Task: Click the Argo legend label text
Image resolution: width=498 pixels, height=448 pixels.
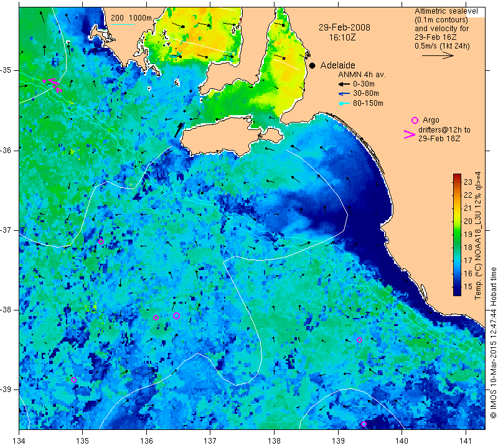Action: pyautogui.click(x=431, y=120)
